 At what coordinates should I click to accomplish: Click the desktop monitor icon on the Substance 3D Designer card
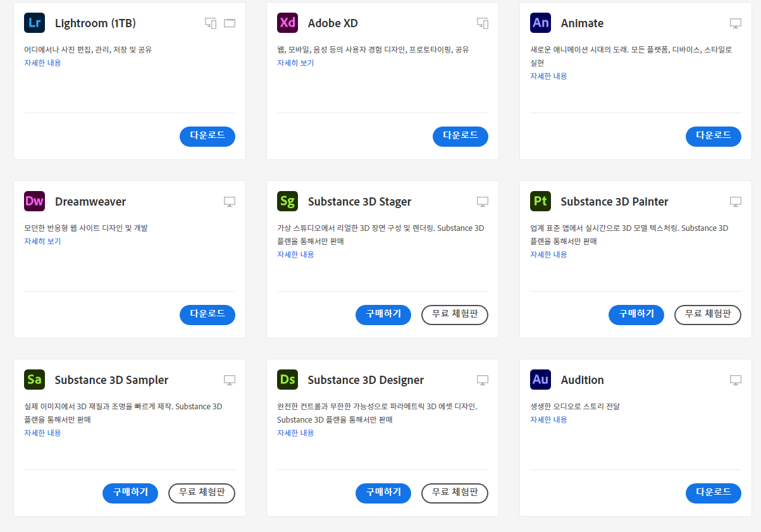point(482,380)
